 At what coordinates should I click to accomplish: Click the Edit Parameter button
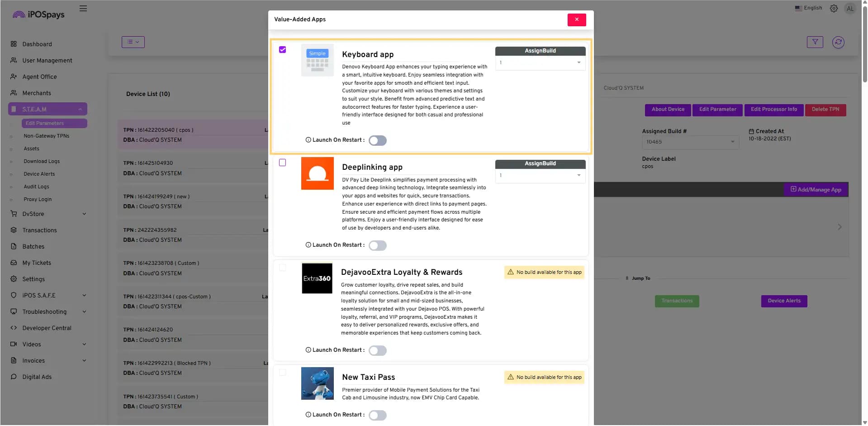coord(717,110)
